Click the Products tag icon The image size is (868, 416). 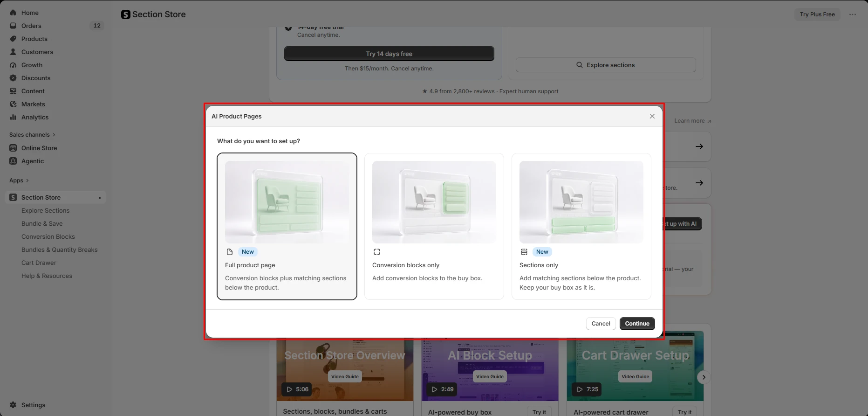[13, 39]
